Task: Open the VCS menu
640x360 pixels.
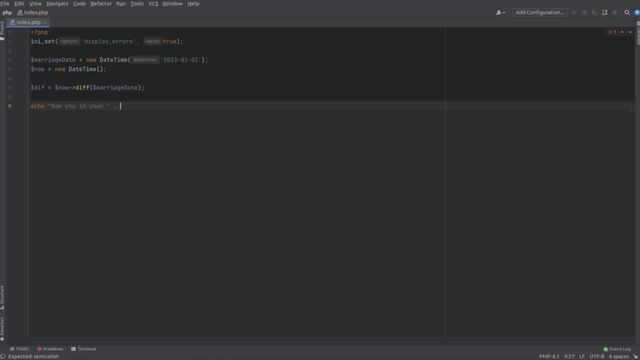Action: point(153,4)
